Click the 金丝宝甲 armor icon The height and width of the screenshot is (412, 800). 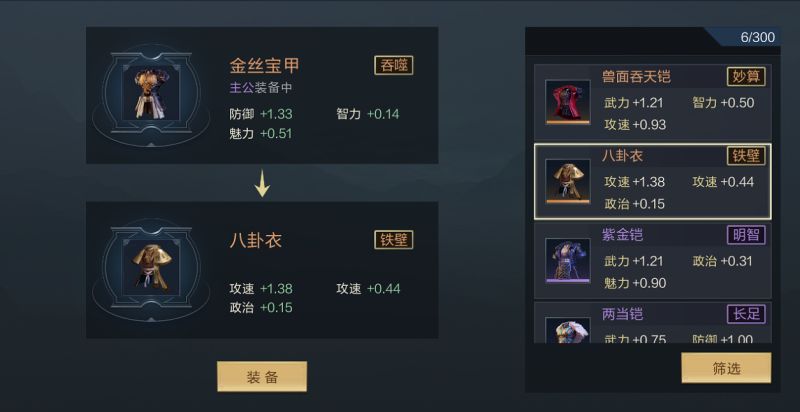tap(151, 94)
